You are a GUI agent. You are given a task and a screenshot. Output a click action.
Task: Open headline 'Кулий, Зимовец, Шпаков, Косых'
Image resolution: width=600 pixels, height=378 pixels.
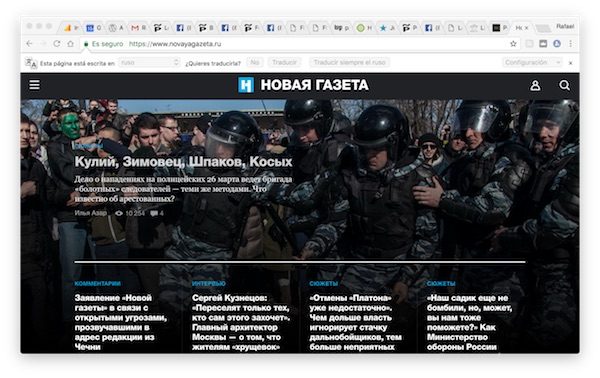pyautogui.click(x=183, y=162)
